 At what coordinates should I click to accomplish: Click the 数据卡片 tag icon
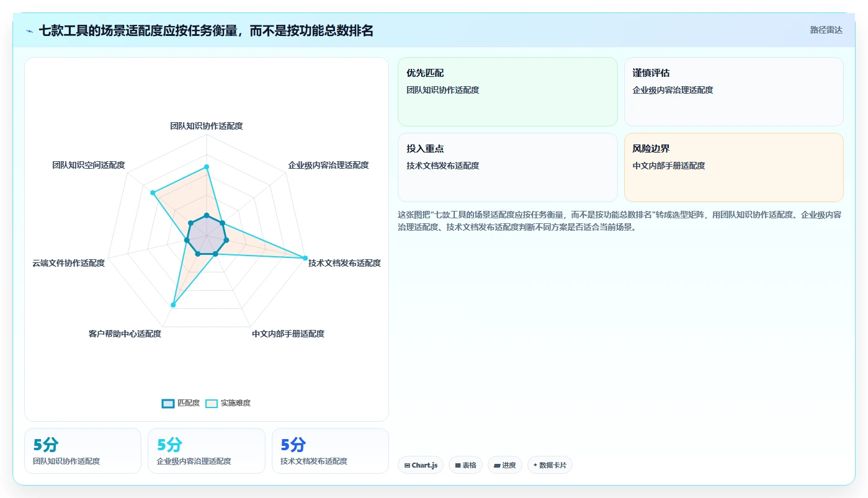coord(535,465)
